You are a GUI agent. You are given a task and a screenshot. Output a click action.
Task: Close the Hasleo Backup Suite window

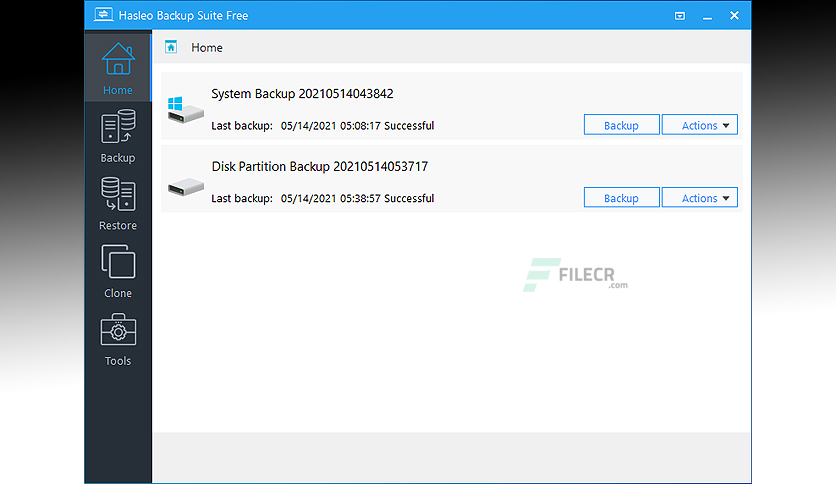(x=734, y=16)
